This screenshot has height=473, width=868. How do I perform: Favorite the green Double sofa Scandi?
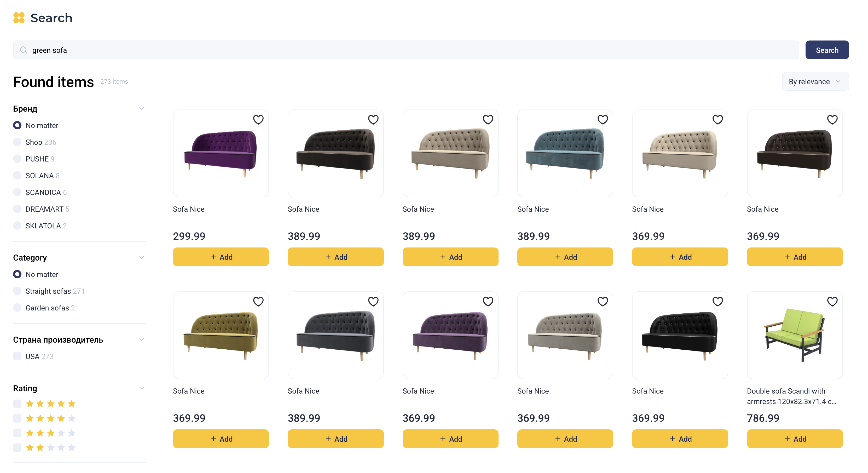832,302
